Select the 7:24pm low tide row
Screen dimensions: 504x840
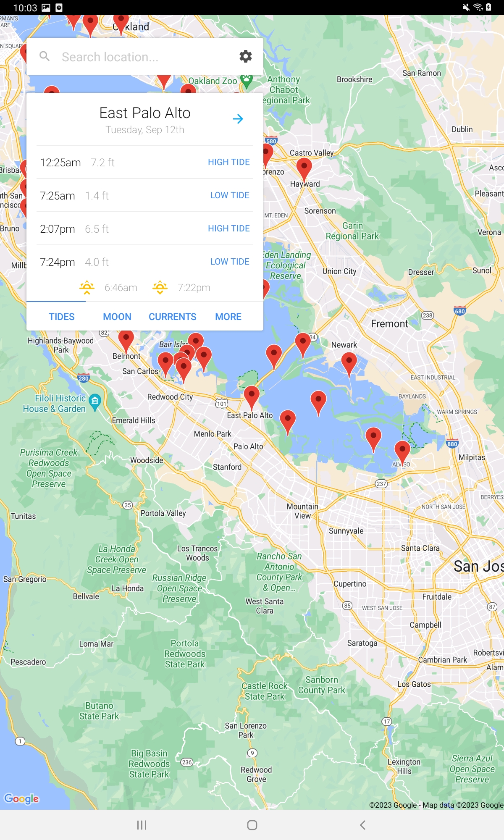(x=145, y=262)
